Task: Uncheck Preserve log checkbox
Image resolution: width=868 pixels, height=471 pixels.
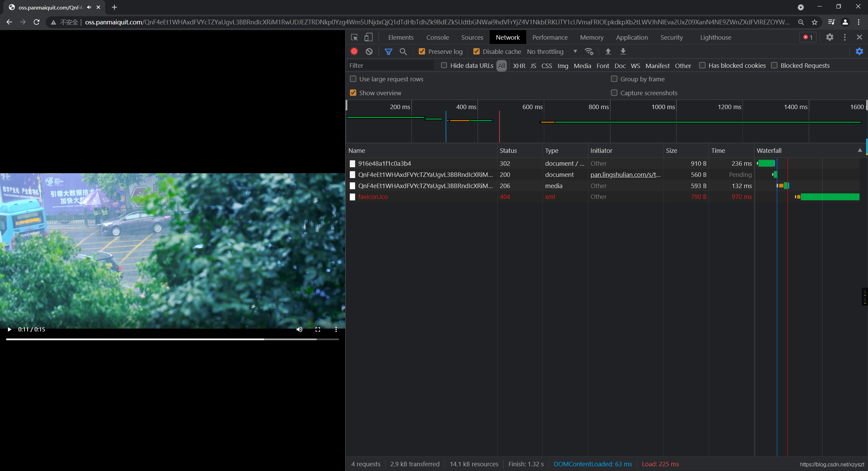Action: point(422,52)
